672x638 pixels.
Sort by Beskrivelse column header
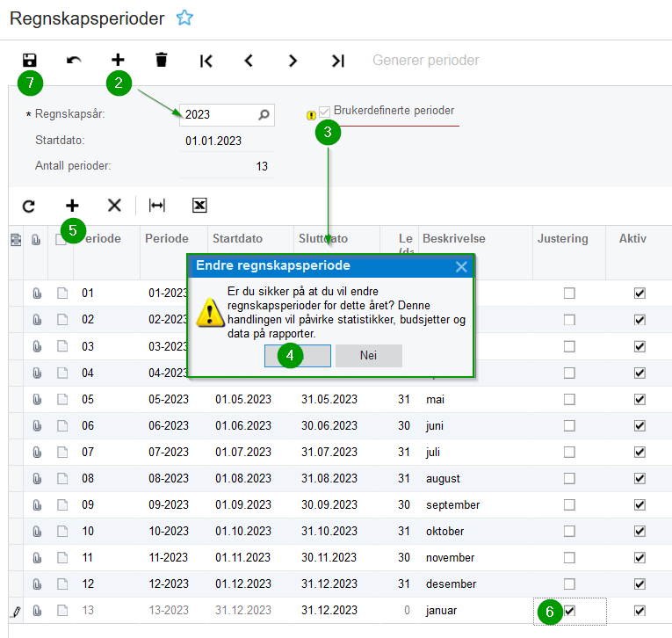point(454,238)
